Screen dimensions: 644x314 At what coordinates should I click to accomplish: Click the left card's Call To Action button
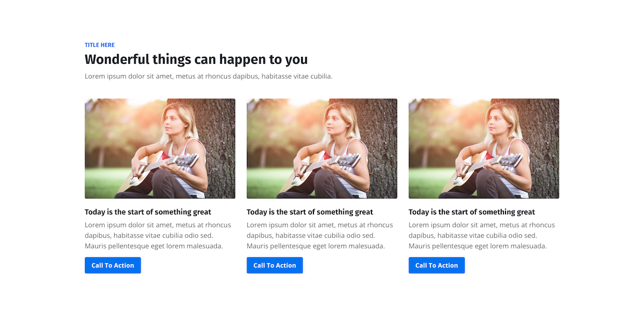113,265
